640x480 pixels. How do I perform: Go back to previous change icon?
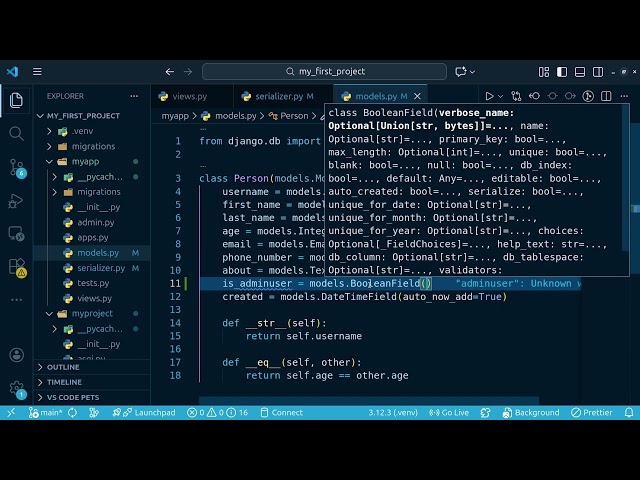tap(534, 96)
